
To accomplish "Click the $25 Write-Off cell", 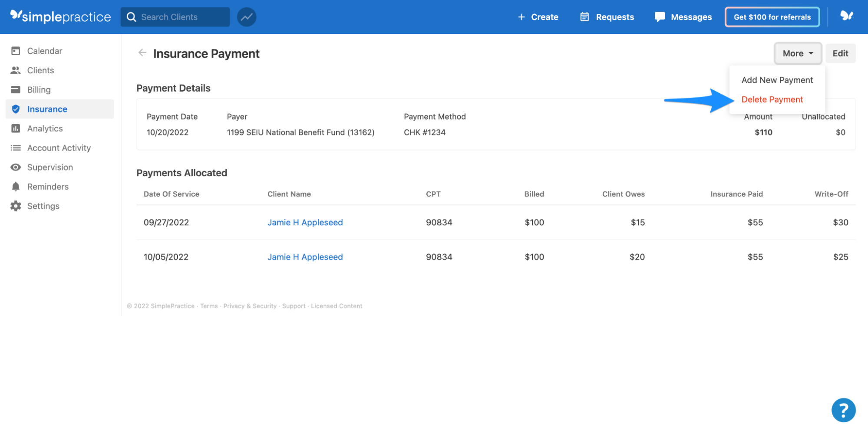I will (x=840, y=257).
